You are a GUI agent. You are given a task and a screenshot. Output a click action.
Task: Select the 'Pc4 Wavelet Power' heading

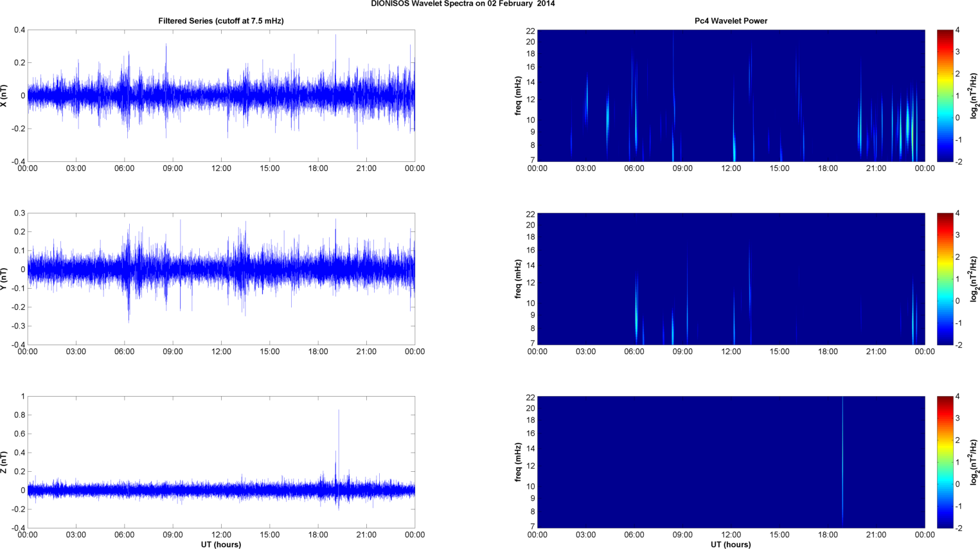point(731,21)
